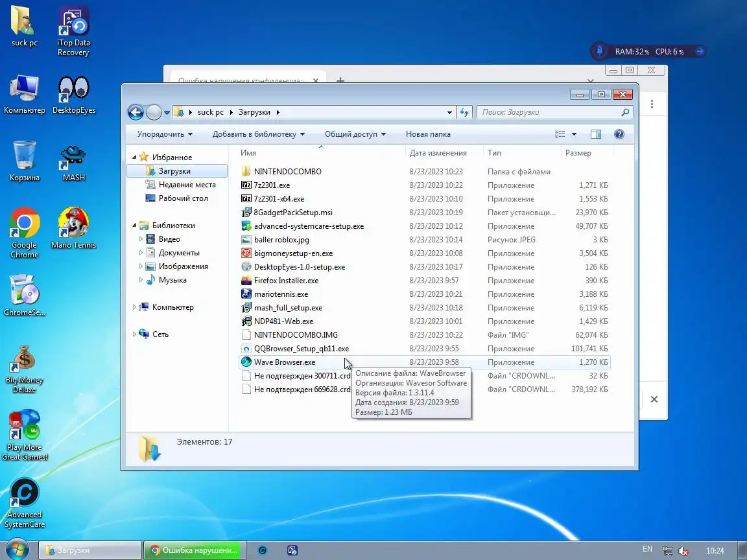The width and height of the screenshot is (747, 560).
Task: Open new tab in Chrome window
Action: click(x=340, y=80)
